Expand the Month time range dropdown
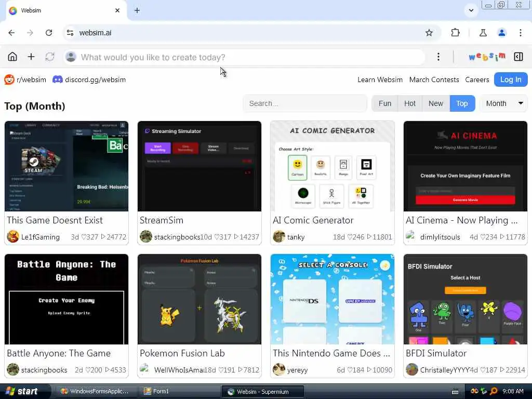 point(504,103)
